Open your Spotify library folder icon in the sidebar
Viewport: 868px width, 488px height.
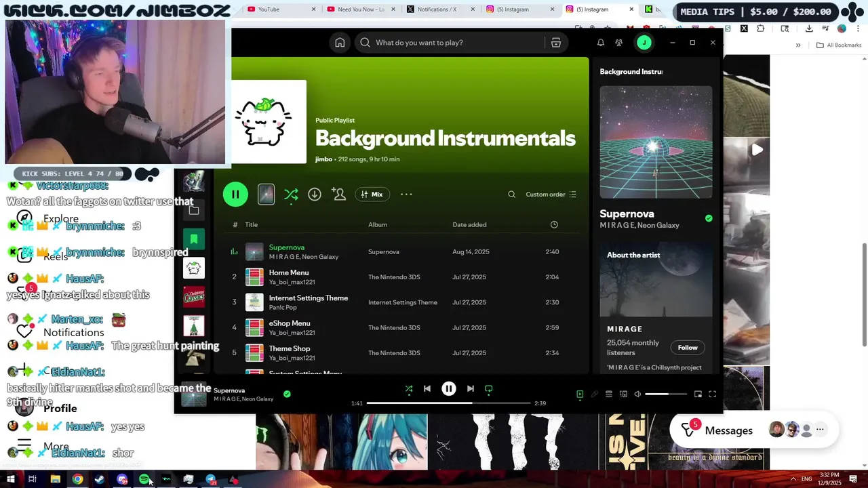pos(194,210)
